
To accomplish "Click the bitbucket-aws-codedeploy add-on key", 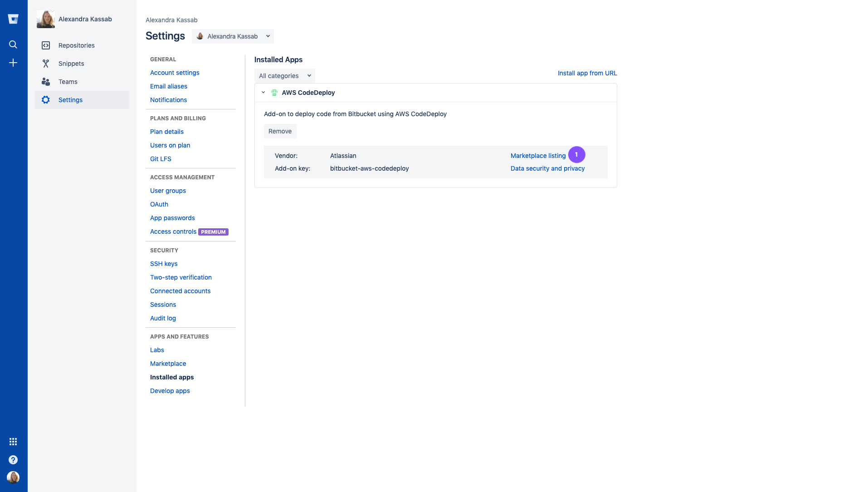I will [x=370, y=168].
